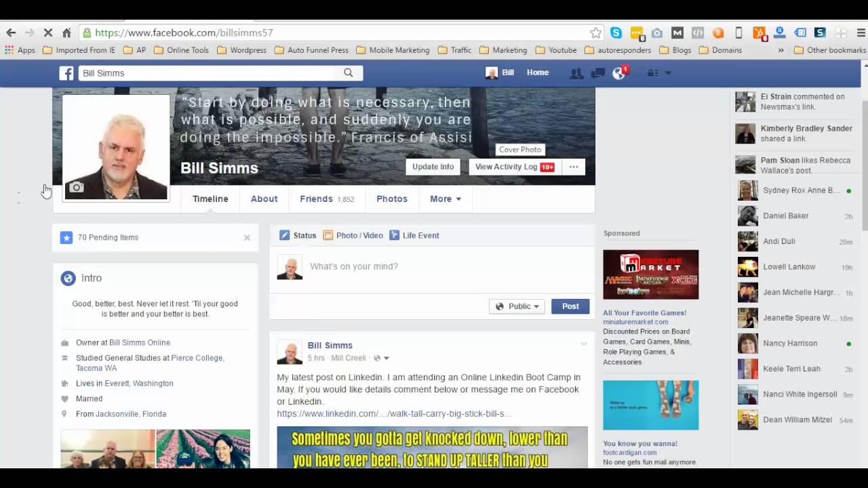Click the Update Info button
868x488 pixels.
433,167
